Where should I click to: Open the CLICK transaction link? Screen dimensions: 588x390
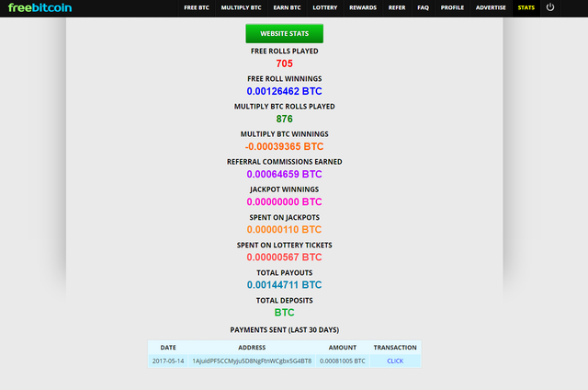395,361
